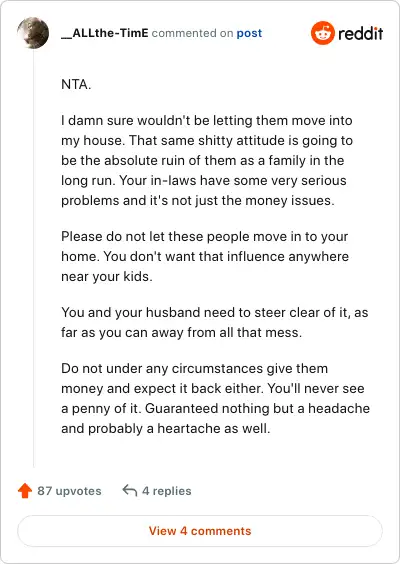Click the "commented on" gray text
The image size is (400, 564).
tap(192, 33)
